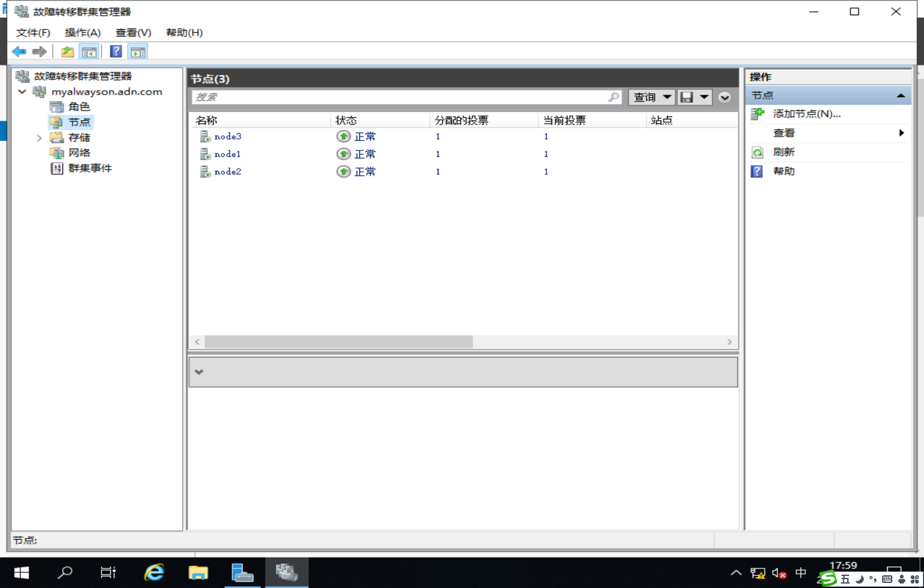Open the Windows Start menu
Viewport: 924px width, 588px height.
tap(21, 573)
